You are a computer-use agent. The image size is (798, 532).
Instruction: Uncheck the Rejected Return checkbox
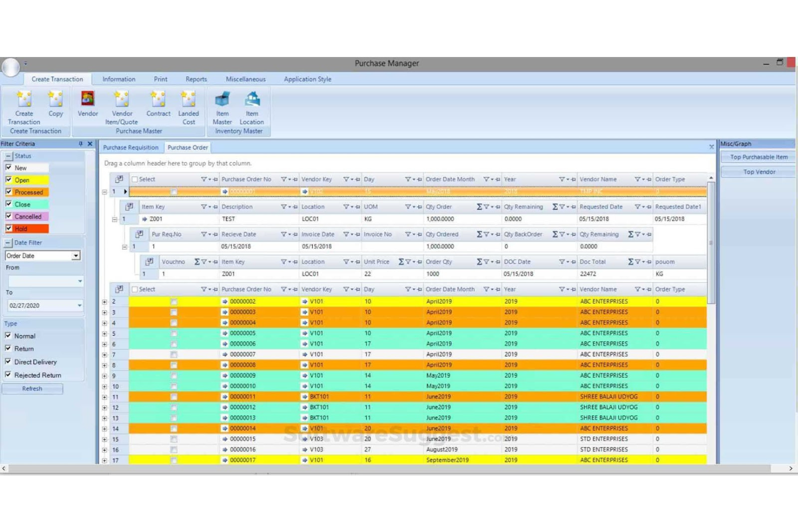click(8, 375)
